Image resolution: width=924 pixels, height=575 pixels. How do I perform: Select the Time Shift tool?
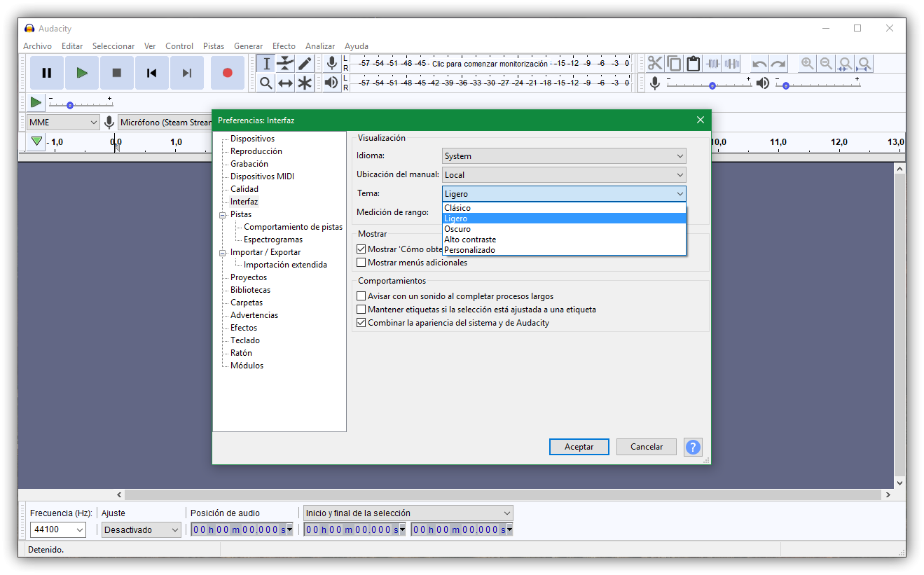285,83
